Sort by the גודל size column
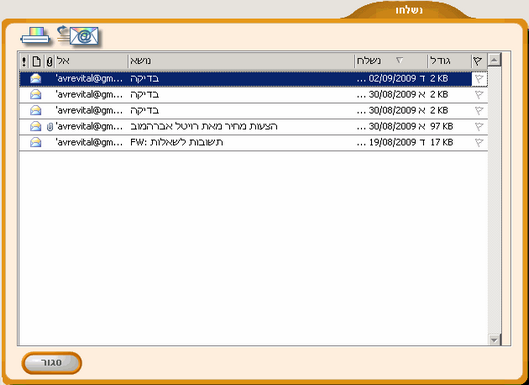 click(449, 61)
